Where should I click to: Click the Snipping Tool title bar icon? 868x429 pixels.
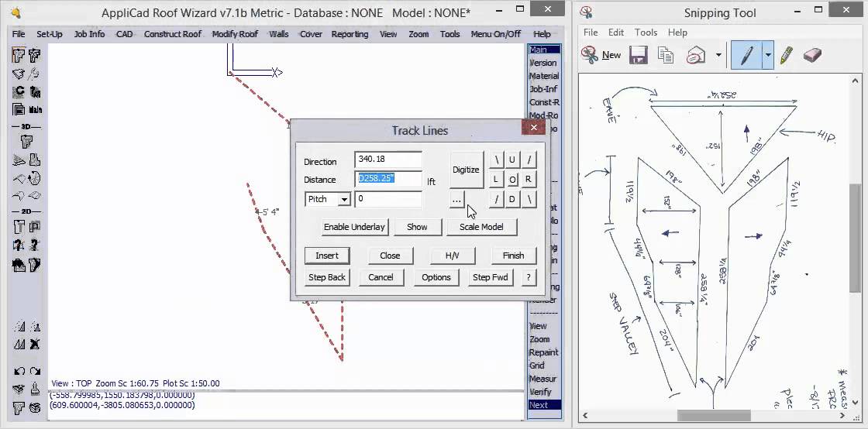(x=587, y=12)
